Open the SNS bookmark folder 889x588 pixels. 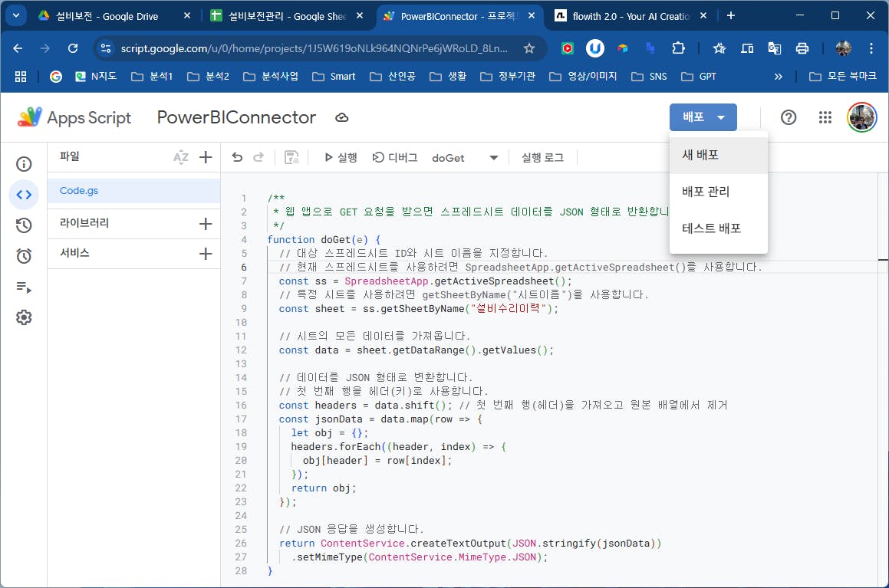649,77
